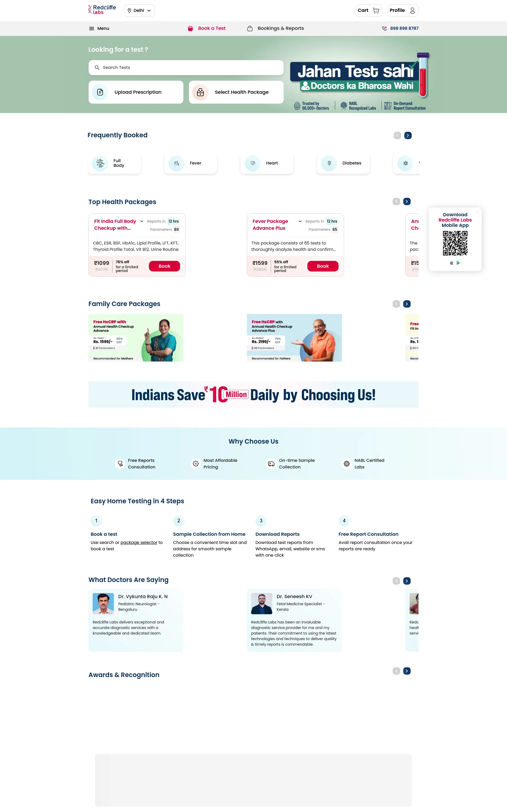This screenshot has height=812, width=507.
Task: Click the Select Health Package icon
Action: [x=201, y=92]
